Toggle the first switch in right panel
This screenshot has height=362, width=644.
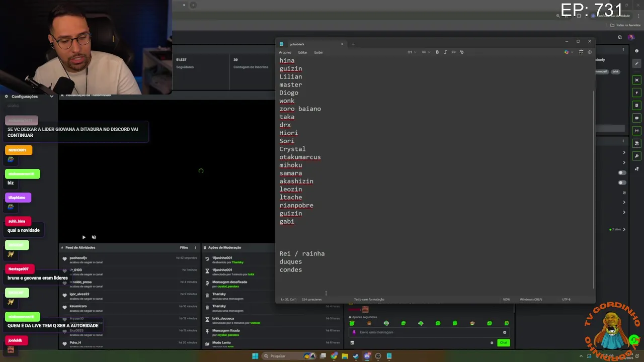point(622,172)
